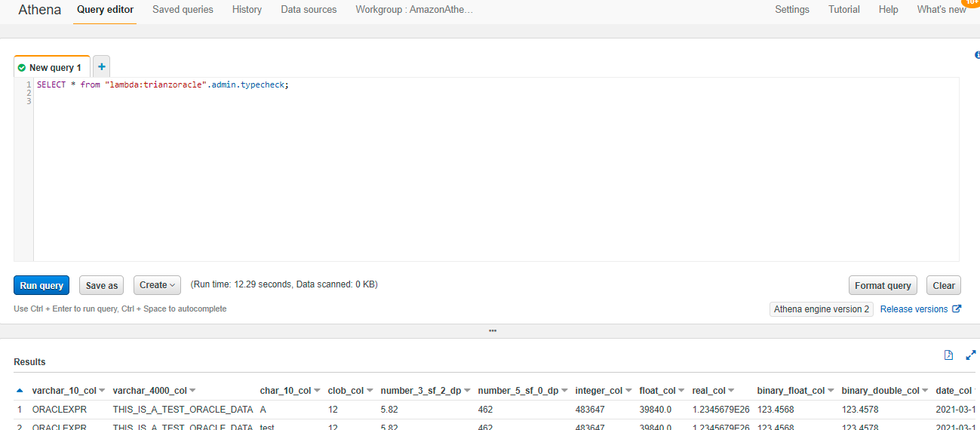This screenshot has height=430, width=980.
Task: Click the row number sort arrow icon
Action: (20, 391)
